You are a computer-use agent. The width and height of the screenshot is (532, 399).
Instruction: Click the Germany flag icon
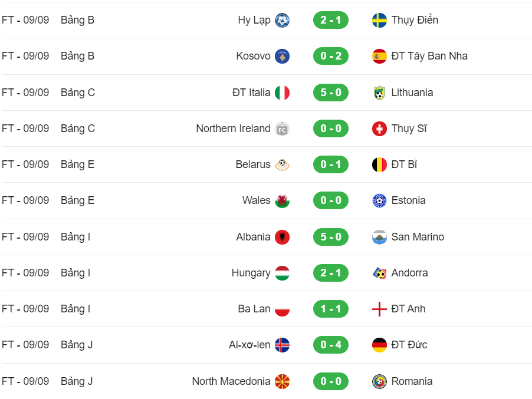coord(379,345)
